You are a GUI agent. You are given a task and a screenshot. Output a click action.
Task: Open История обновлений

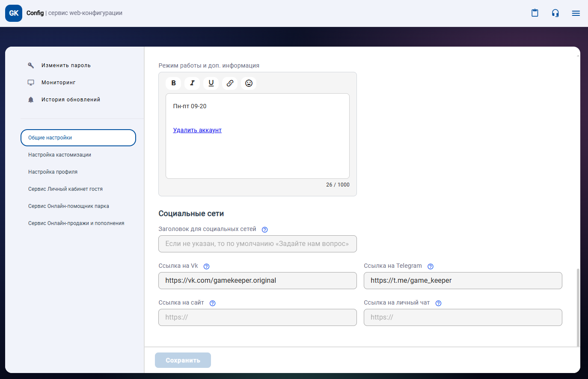71,100
